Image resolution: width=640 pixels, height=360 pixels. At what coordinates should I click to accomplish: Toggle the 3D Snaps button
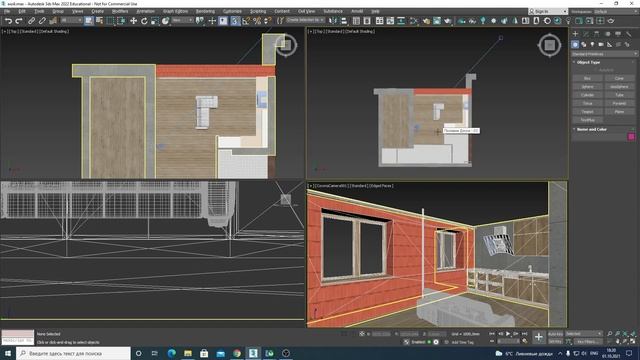click(235, 21)
